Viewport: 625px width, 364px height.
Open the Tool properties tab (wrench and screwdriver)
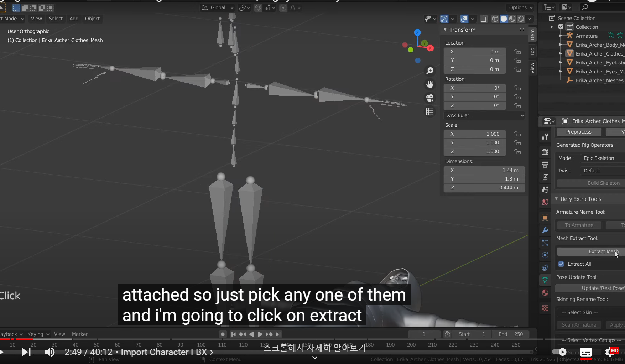pos(545,136)
